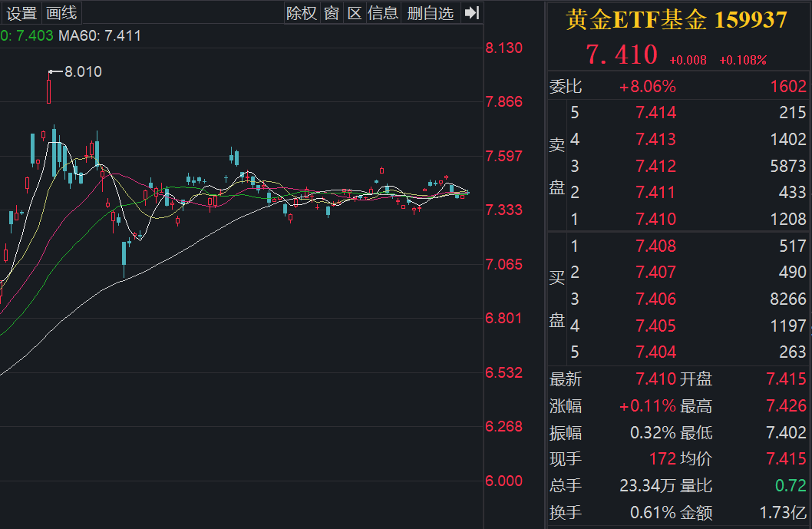Click the large 7.410 current price
The width and height of the screenshot is (812, 529).
[622, 55]
